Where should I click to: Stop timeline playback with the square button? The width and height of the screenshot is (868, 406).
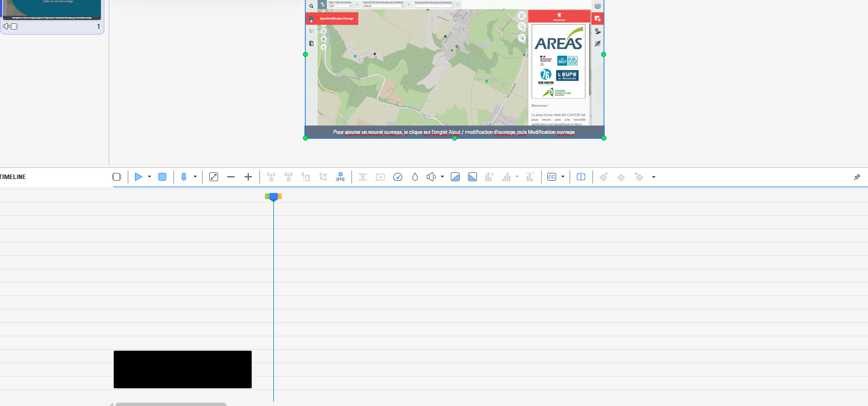[x=162, y=177]
